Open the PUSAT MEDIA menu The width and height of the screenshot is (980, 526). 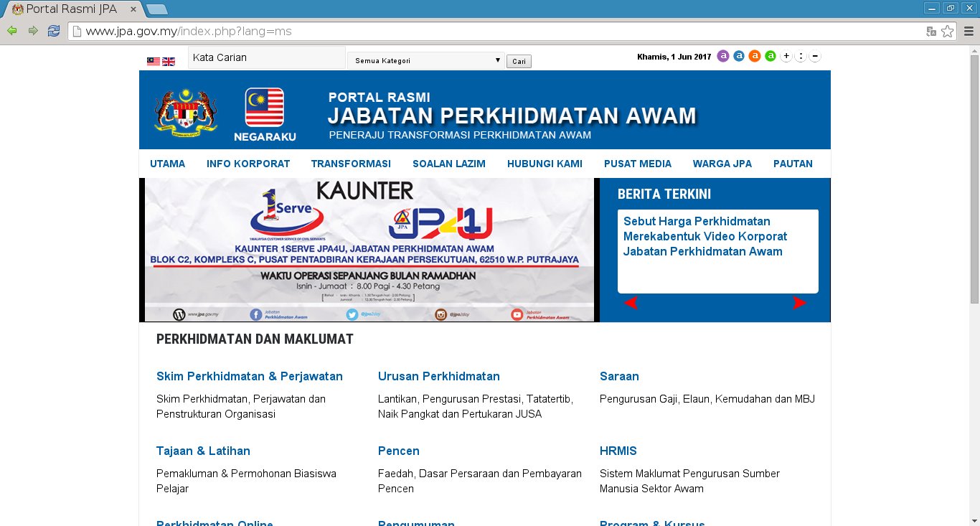click(638, 164)
